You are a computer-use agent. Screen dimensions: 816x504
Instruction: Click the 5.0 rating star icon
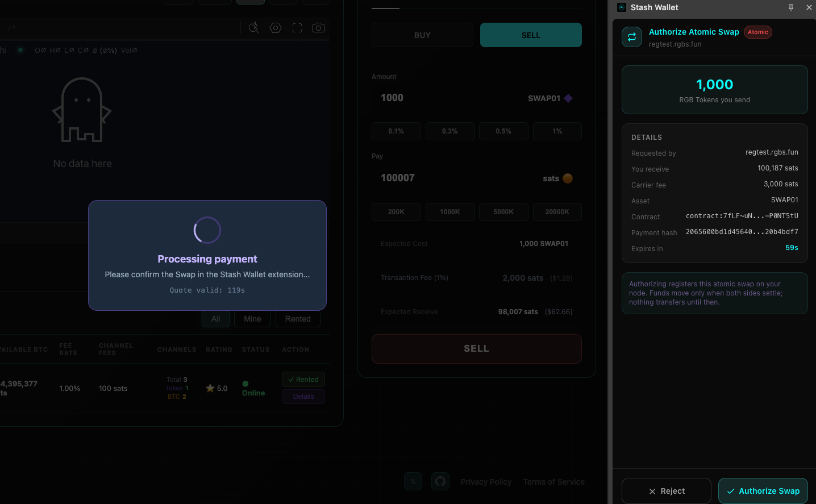coord(210,388)
